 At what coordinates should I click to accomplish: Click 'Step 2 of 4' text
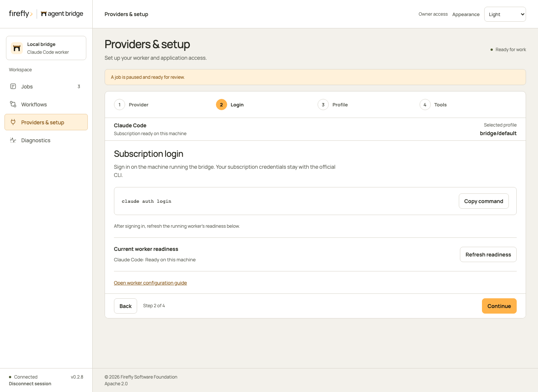(x=154, y=306)
